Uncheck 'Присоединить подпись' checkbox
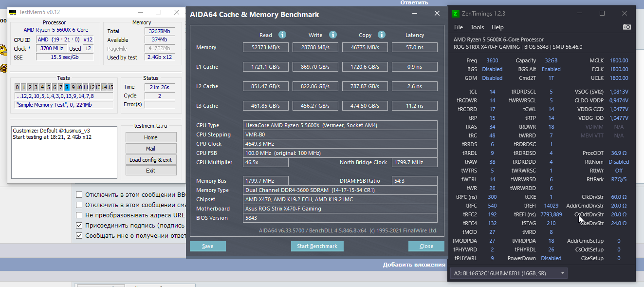 [x=79, y=225]
